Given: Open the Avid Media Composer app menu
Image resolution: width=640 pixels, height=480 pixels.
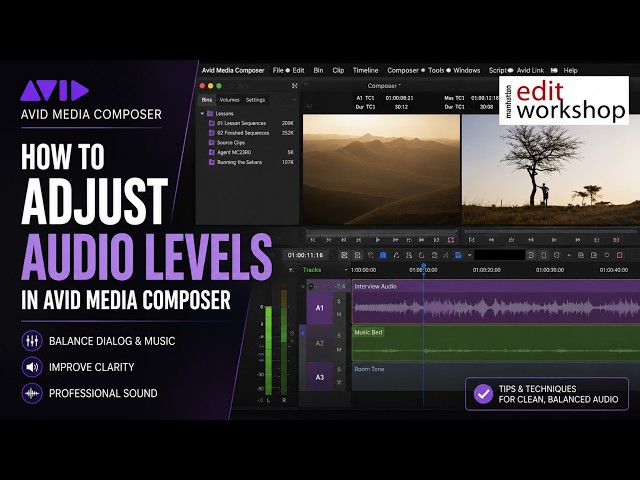Looking at the screenshot, I should point(233,70).
